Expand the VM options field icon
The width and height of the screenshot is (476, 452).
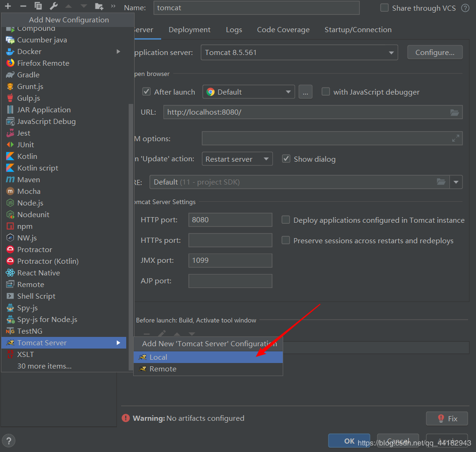pos(456,138)
